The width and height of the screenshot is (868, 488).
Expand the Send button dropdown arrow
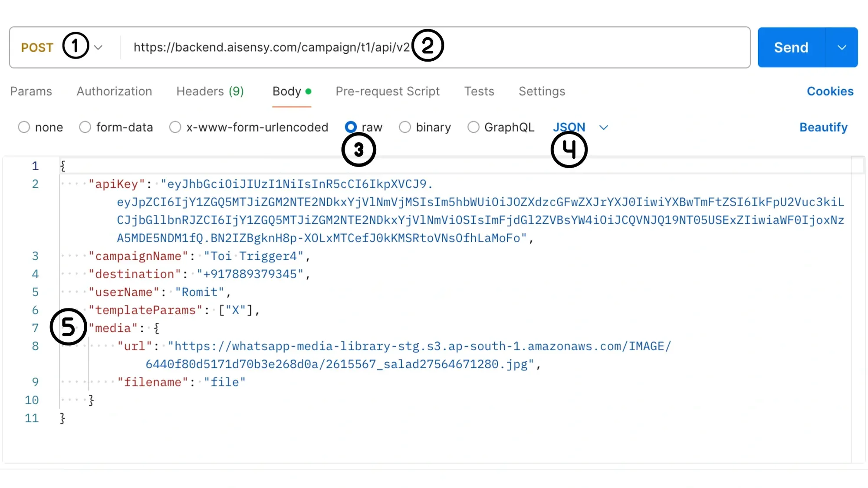[841, 47]
